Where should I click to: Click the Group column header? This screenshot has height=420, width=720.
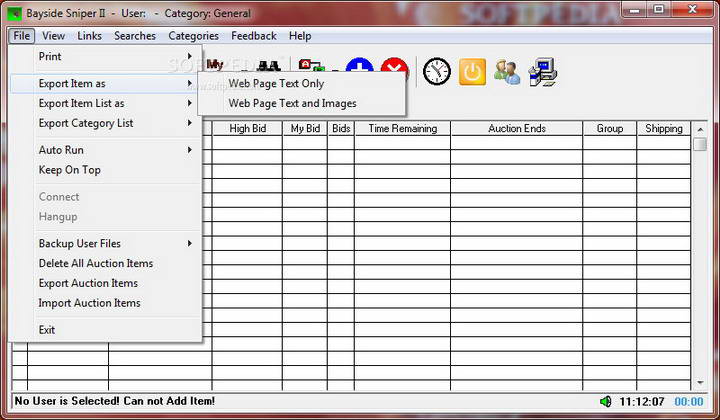pos(609,129)
